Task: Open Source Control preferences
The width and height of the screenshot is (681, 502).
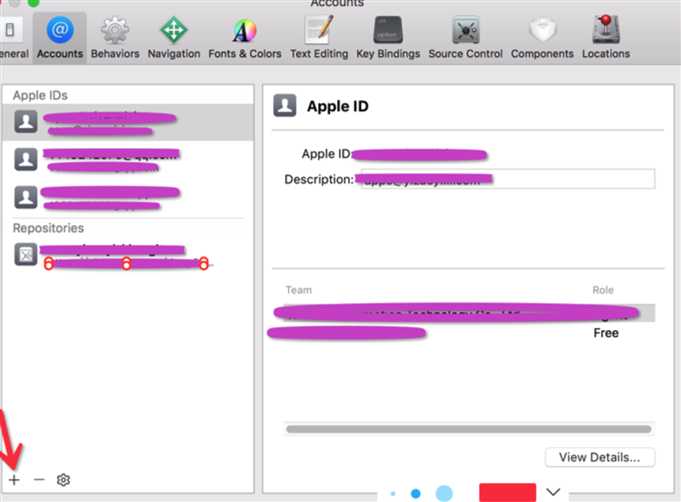Action: (x=466, y=38)
